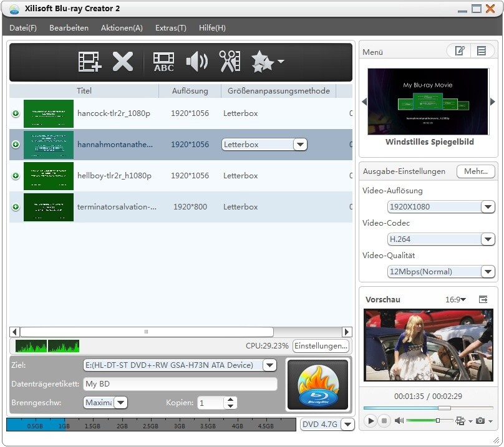Open the Ziel drive dropdown
The image size is (504, 447).
269,365
